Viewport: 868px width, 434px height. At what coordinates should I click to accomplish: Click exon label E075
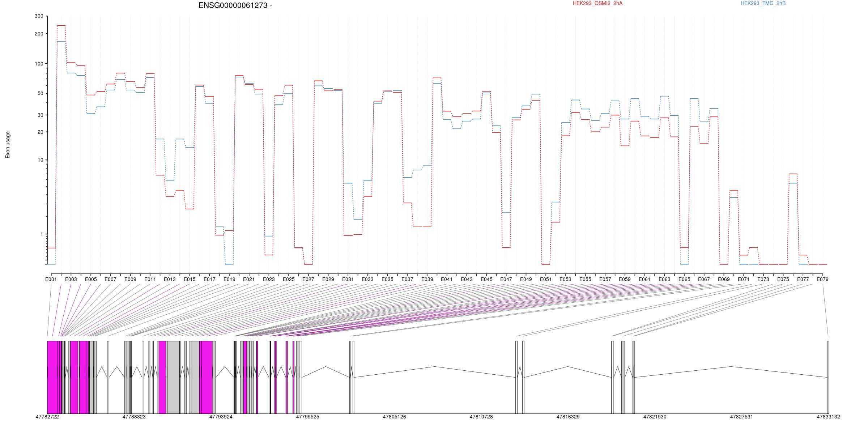(x=783, y=279)
